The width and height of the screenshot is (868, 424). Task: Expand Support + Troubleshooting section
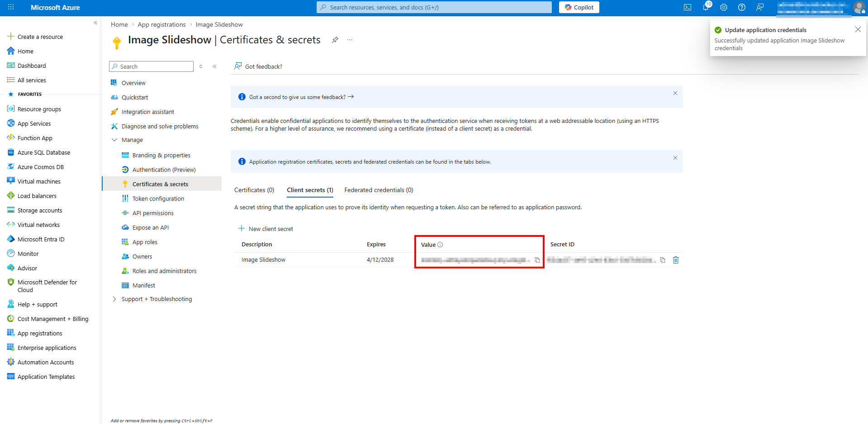tap(114, 299)
